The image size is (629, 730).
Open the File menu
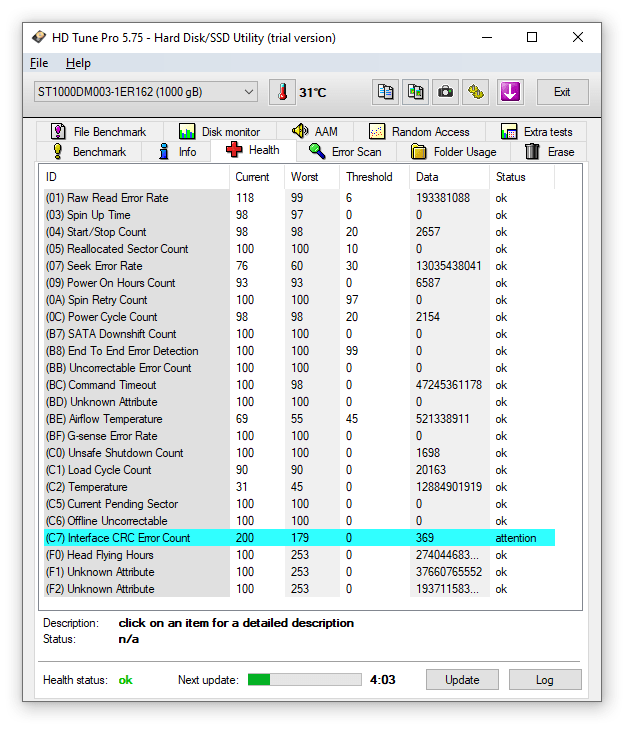[39, 63]
